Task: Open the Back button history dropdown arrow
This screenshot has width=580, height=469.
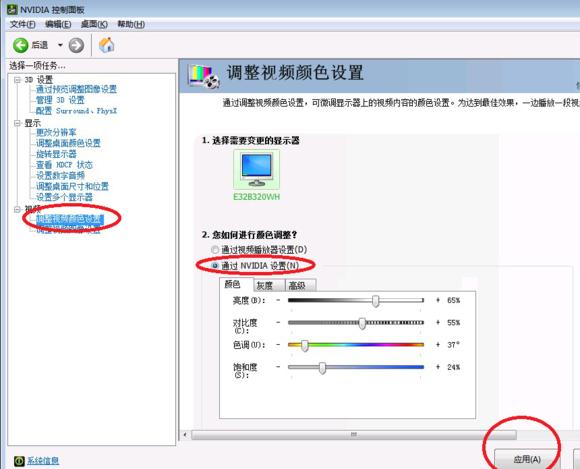Action: (60, 45)
